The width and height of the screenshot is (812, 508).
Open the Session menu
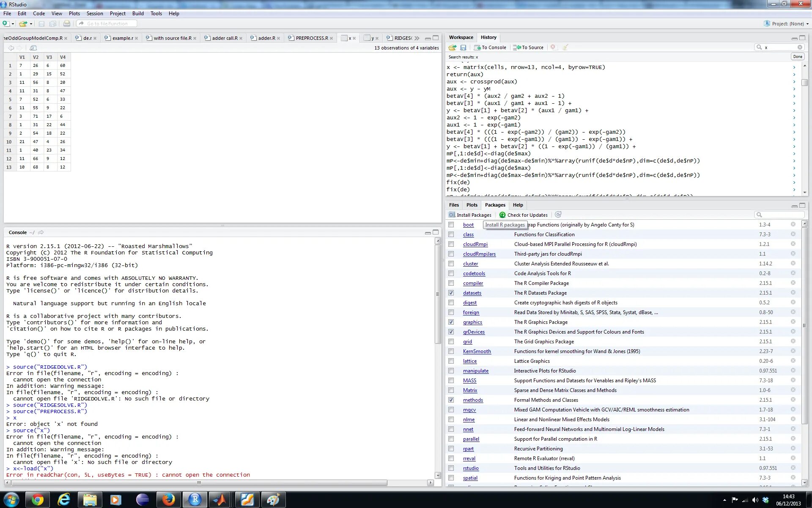pos(95,14)
